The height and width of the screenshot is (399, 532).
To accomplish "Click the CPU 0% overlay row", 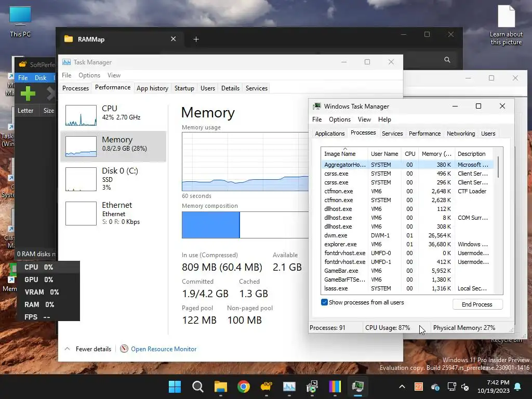I will coord(47,267).
